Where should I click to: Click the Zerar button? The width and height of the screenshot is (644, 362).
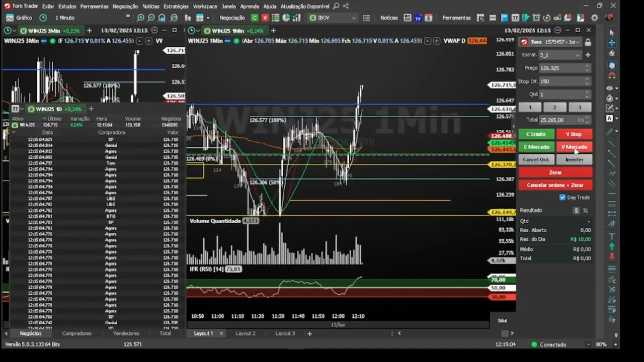click(555, 172)
